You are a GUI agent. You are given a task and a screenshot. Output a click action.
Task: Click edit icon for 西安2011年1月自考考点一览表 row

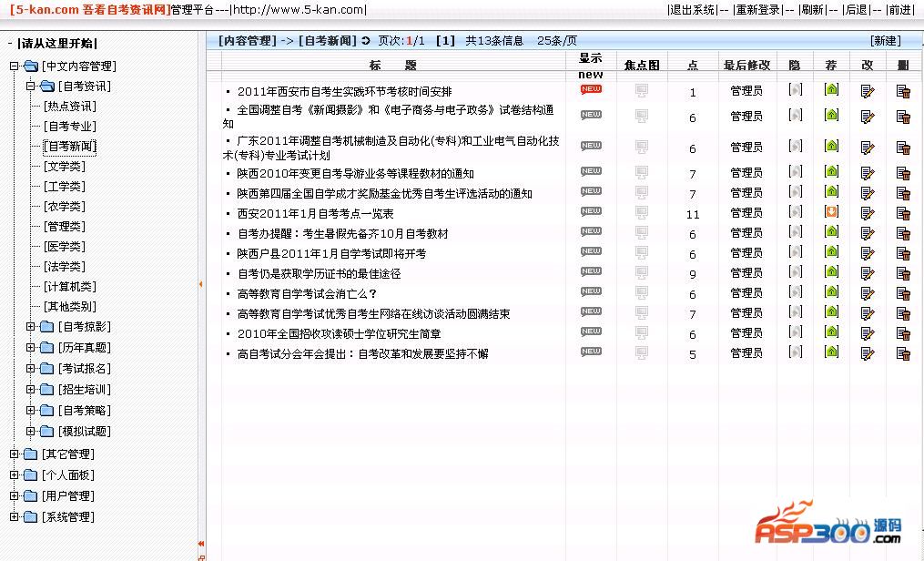(868, 213)
